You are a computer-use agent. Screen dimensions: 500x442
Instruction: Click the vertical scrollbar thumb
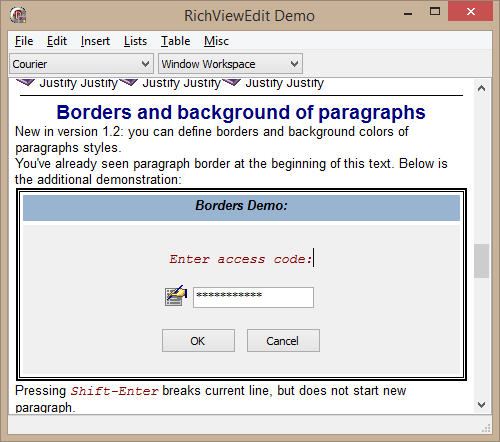481,261
